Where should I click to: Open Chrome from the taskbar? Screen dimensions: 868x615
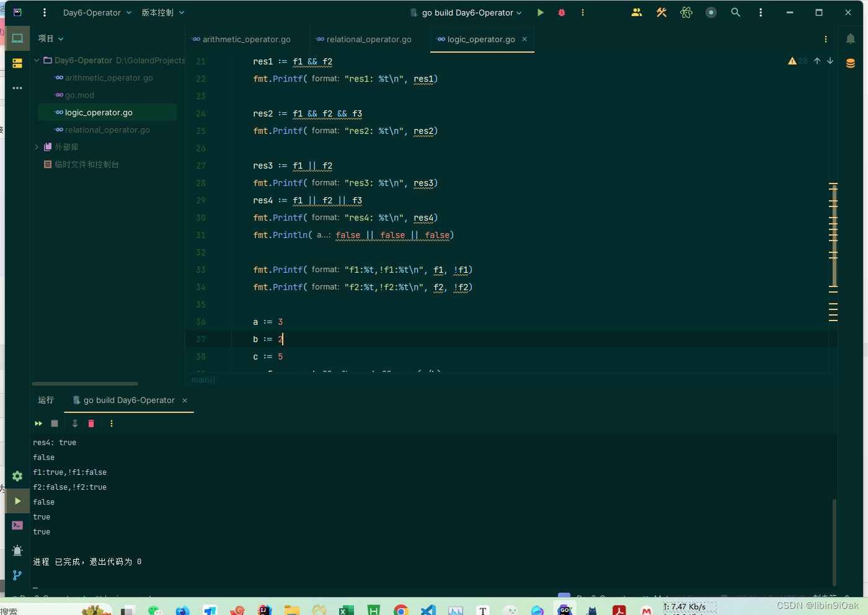pyautogui.click(x=401, y=610)
